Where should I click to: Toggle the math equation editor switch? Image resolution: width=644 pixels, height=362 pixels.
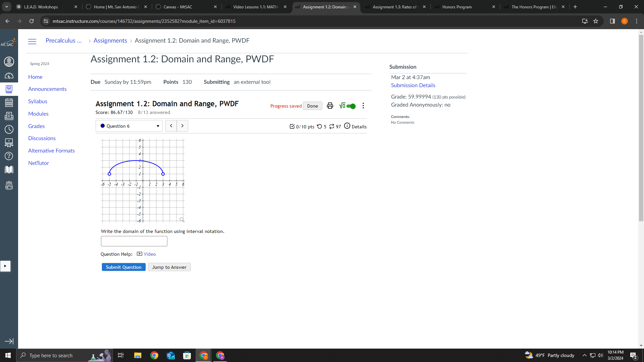click(351, 106)
